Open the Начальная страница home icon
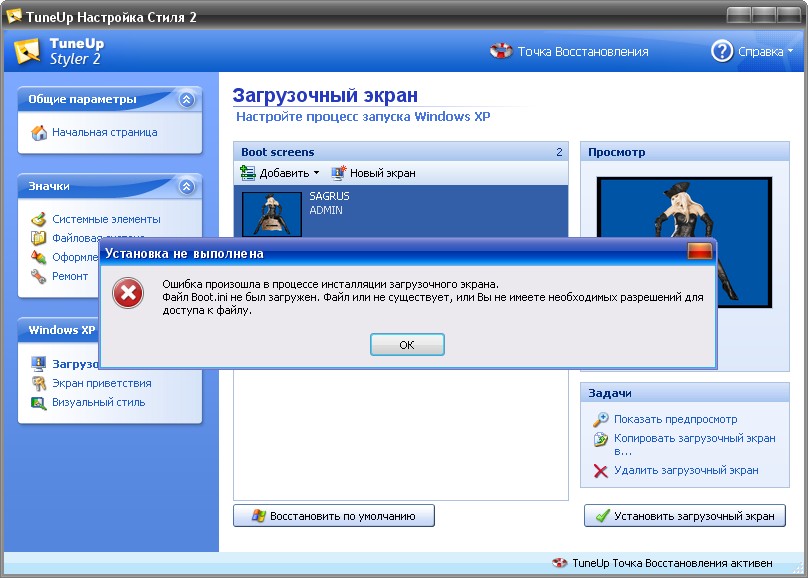The image size is (808, 578). pos(39,132)
